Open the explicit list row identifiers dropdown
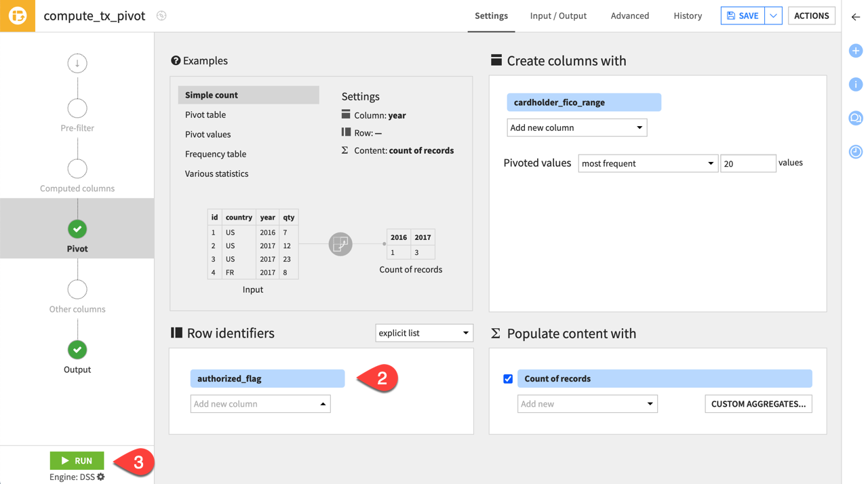Viewport: 868px width, 484px height. tap(424, 333)
